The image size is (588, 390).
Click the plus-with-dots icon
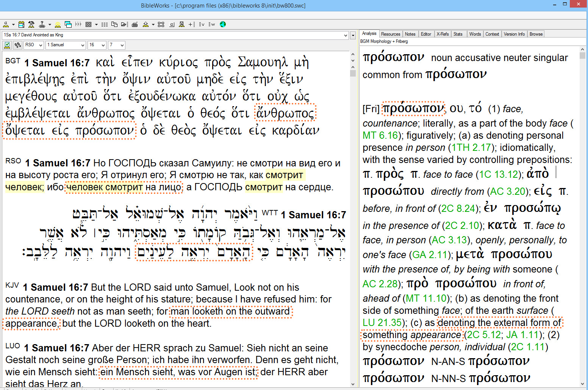point(192,24)
